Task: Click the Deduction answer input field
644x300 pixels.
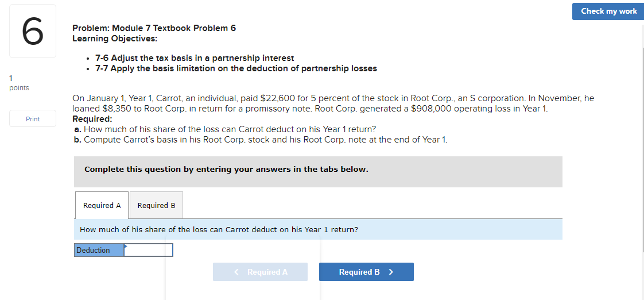Action: coord(148,250)
